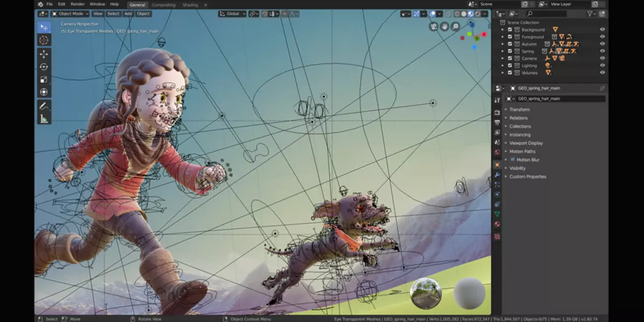Activate the Rotate tool
This screenshot has height=322, width=644.
pos(44,67)
